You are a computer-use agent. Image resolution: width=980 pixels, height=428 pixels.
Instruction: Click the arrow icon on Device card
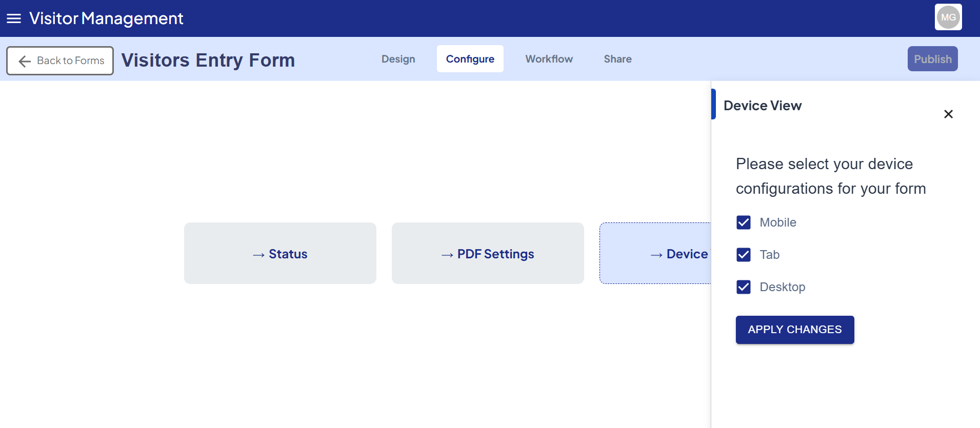656,255
